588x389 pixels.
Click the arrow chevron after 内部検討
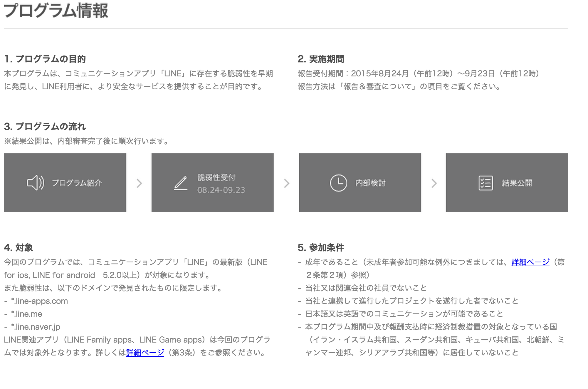(x=434, y=183)
